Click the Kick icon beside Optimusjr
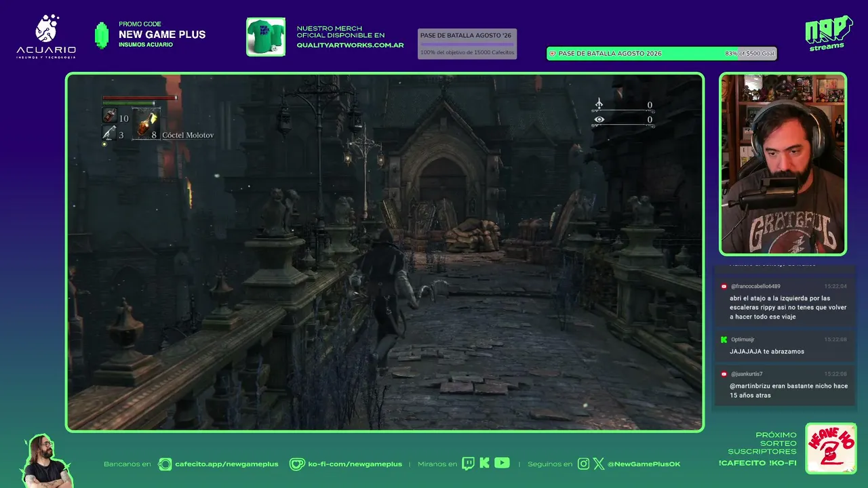Viewport: 868px width, 488px height. click(724, 340)
